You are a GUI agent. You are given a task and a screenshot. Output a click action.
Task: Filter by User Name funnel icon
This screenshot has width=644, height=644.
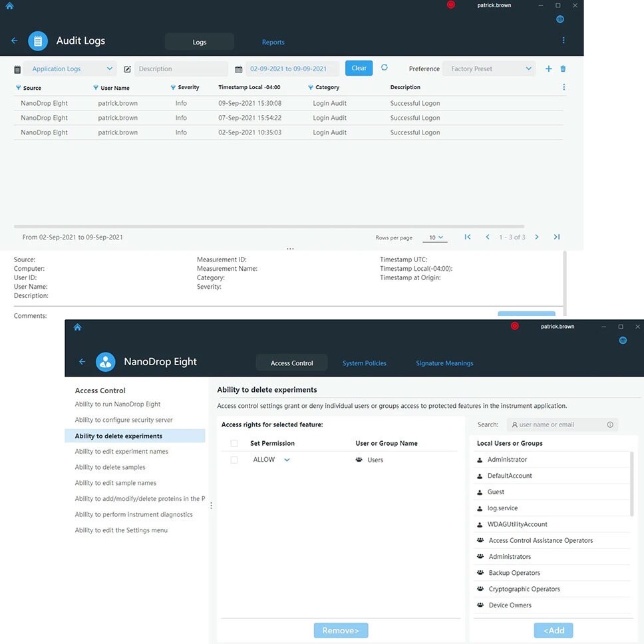click(95, 87)
